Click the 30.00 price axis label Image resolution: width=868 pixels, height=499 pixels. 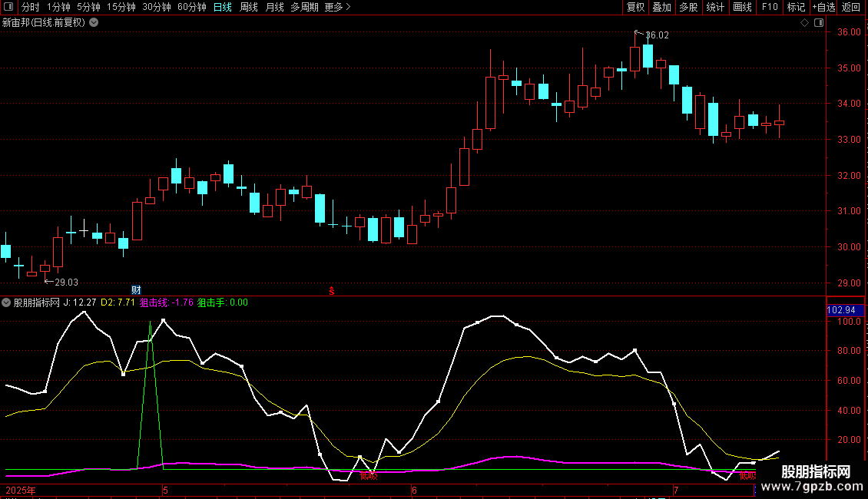click(849, 246)
